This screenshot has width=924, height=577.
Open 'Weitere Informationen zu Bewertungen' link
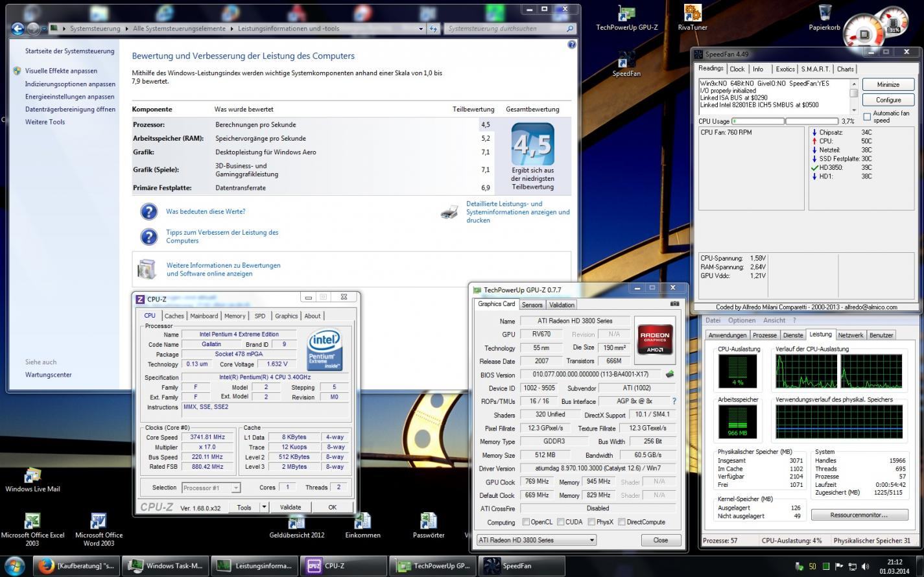tap(223, 269)
